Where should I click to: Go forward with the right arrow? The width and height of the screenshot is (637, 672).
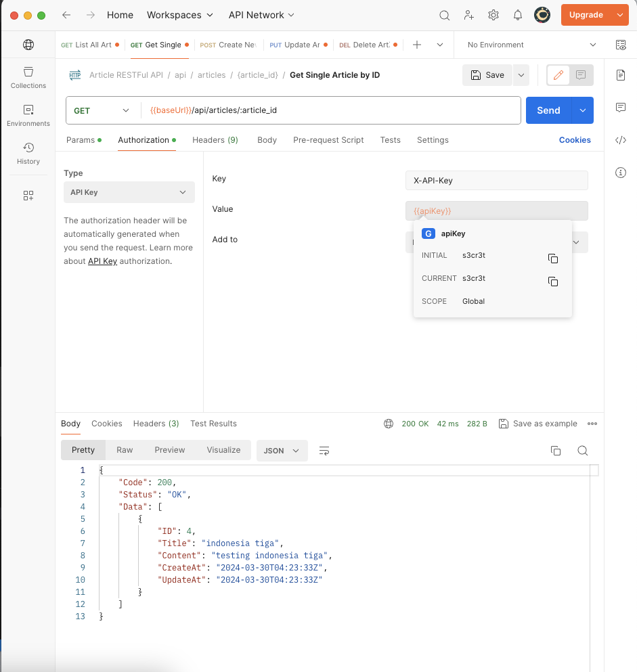pyautogui.click(x=91, y=15)
